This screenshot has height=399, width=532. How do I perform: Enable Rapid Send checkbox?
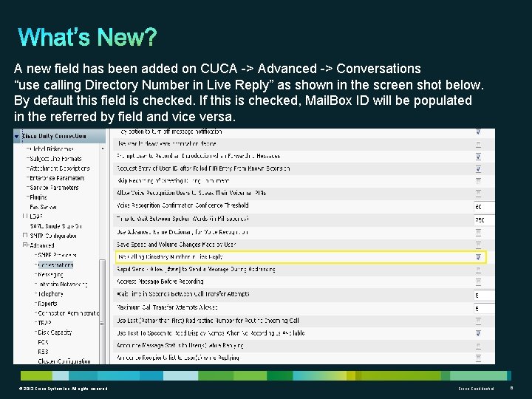point(478,270)
